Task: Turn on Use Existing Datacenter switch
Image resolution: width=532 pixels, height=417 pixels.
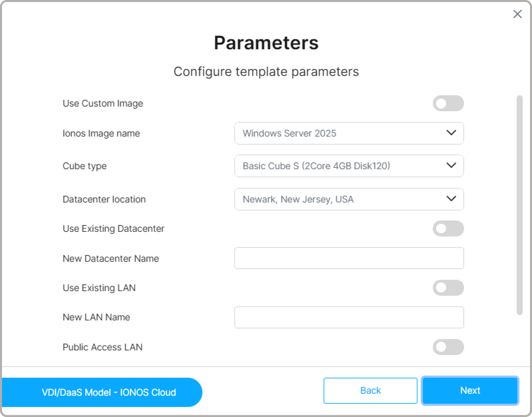Action: (448, 228)
